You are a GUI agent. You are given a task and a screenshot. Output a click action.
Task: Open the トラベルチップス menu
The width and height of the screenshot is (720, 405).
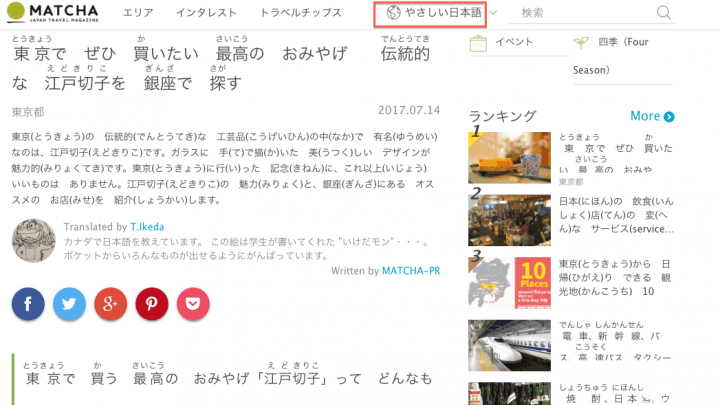[301, 13]
